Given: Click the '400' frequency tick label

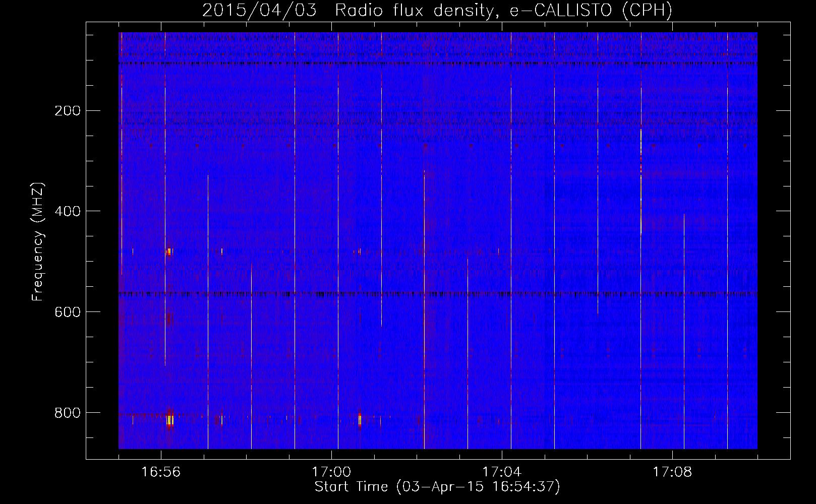Looking at the screenshot, I should (68, 211).
